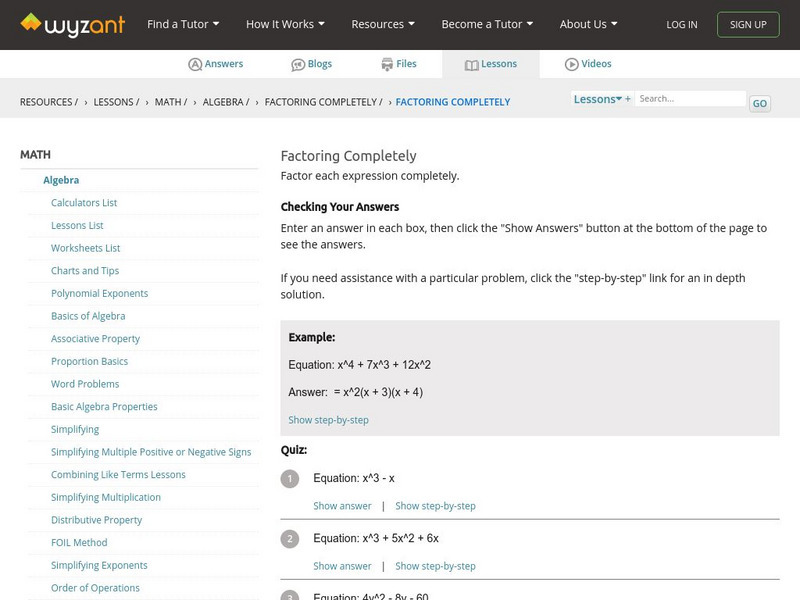Image resolution: width=800 pixels, height=600 pixels.
Task: Open the About Us navigation menu
Action: (588, 24)
